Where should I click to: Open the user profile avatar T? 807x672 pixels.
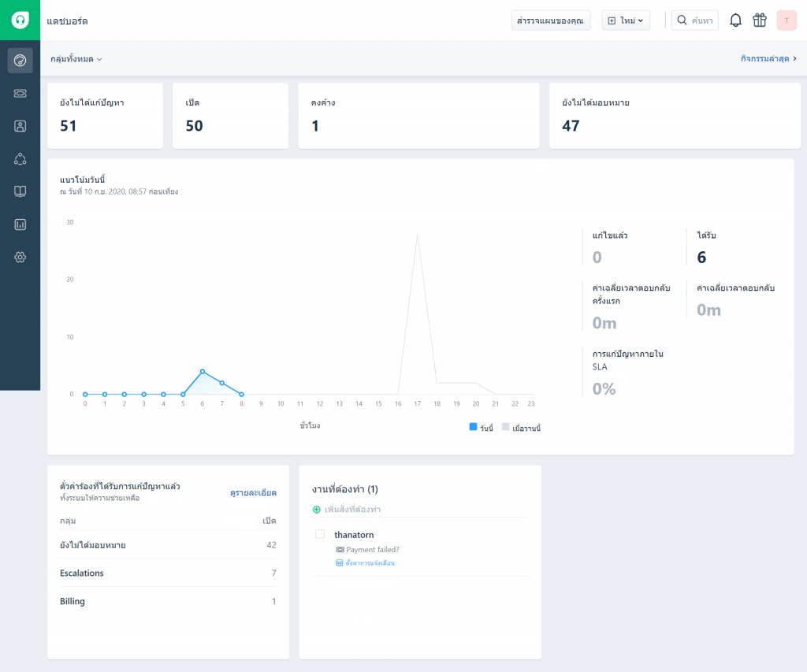(x=787, y=20)
